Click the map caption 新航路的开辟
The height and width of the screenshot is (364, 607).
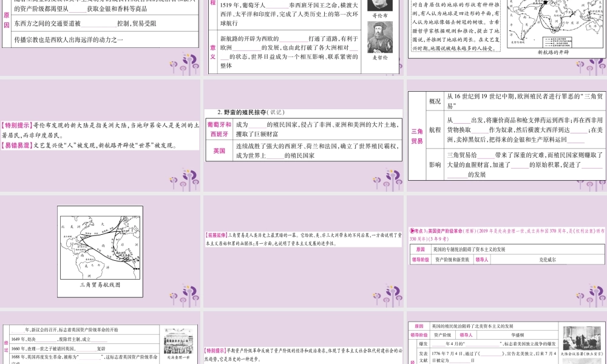553,52
